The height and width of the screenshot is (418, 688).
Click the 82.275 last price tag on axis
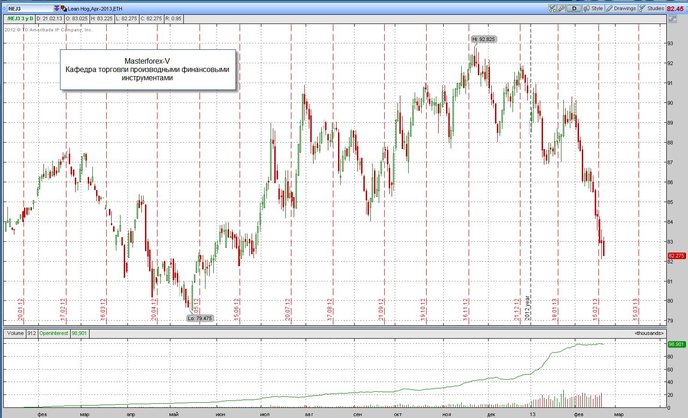pyautogui.click(x=676, y=256)
